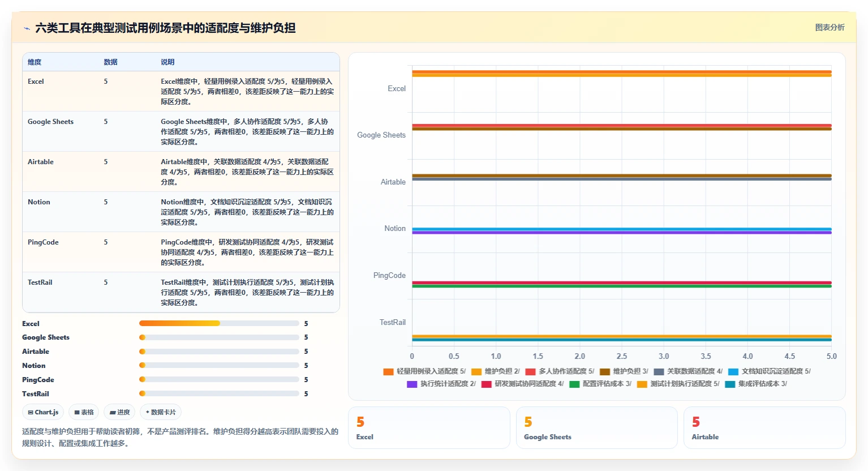Click the Airtable label on chart axis
The height and width of the screenshot is (471, 868).
tap(393, 182)
